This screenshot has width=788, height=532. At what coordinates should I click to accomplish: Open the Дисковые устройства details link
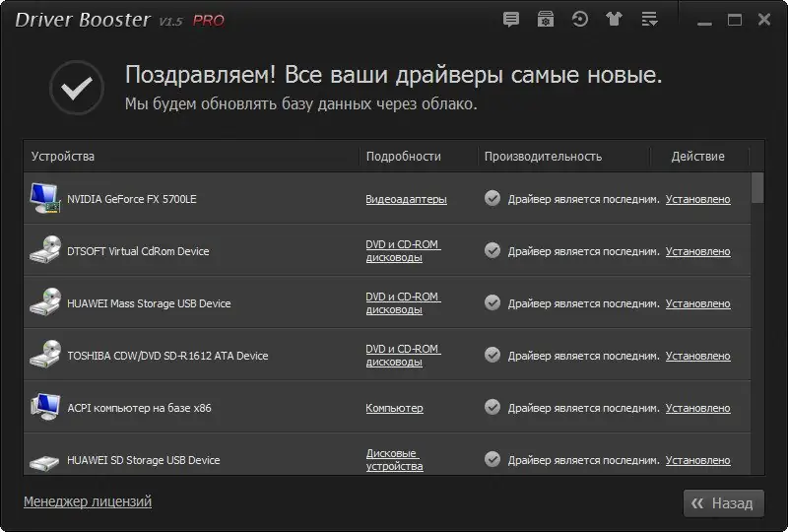395,460
